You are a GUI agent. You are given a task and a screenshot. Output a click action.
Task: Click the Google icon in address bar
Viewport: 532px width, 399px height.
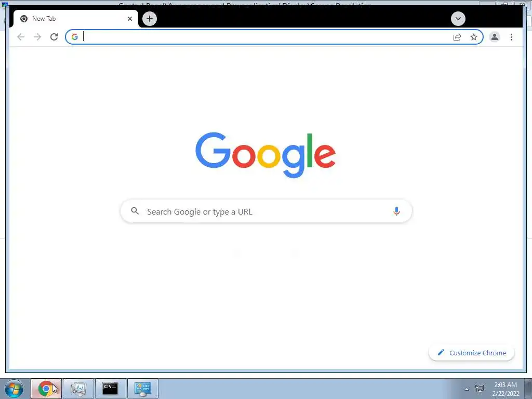coord(75,37)
